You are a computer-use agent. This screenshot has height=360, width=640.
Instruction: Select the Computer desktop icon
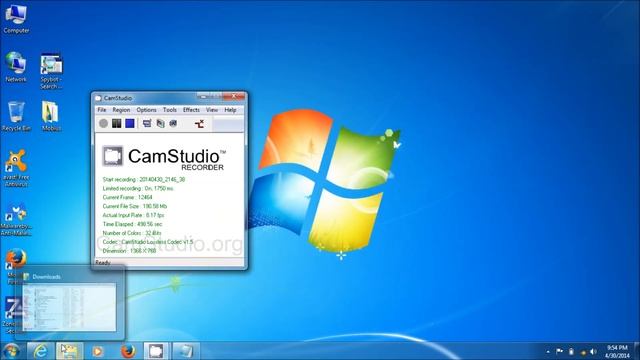point(16,19)
